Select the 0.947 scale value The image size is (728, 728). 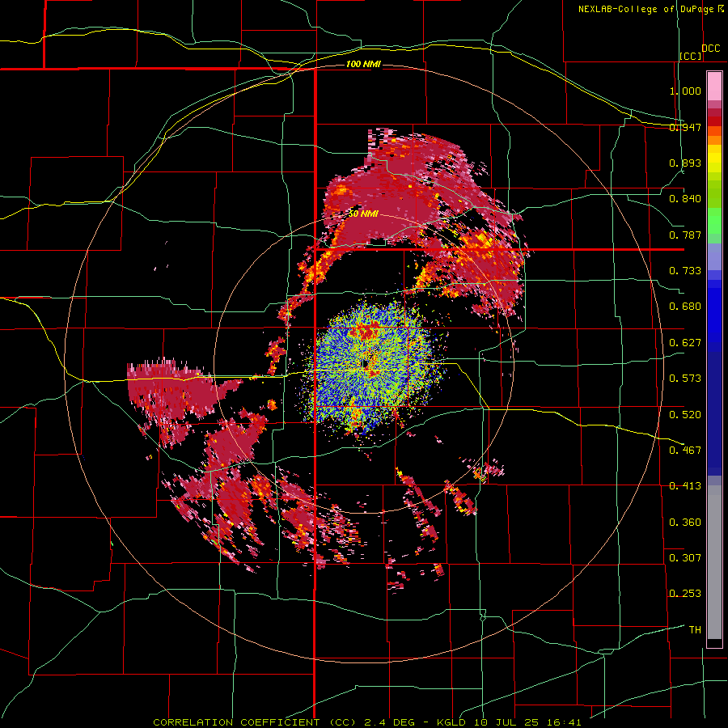click(685, 127)
